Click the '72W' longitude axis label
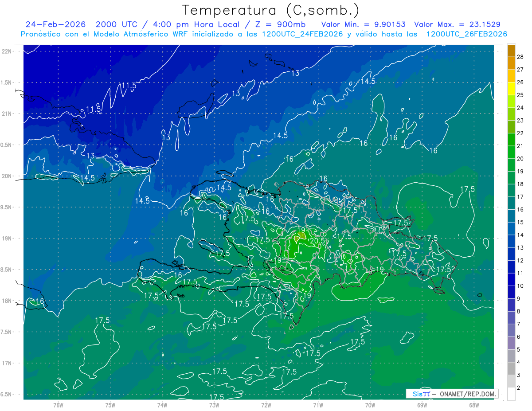The width and height of the screenshot is (532, 411). coord(266,405)
